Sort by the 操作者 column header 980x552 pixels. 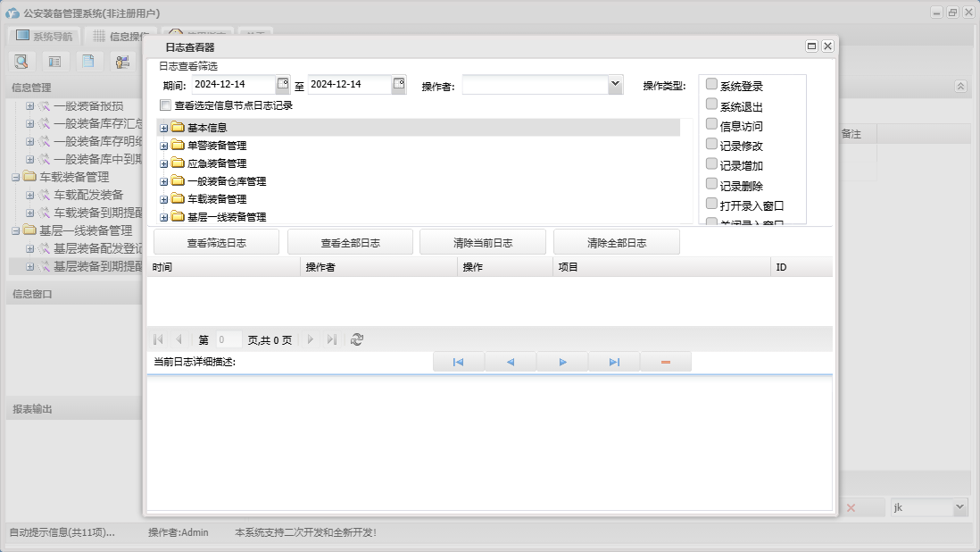(x=378, y=267)
